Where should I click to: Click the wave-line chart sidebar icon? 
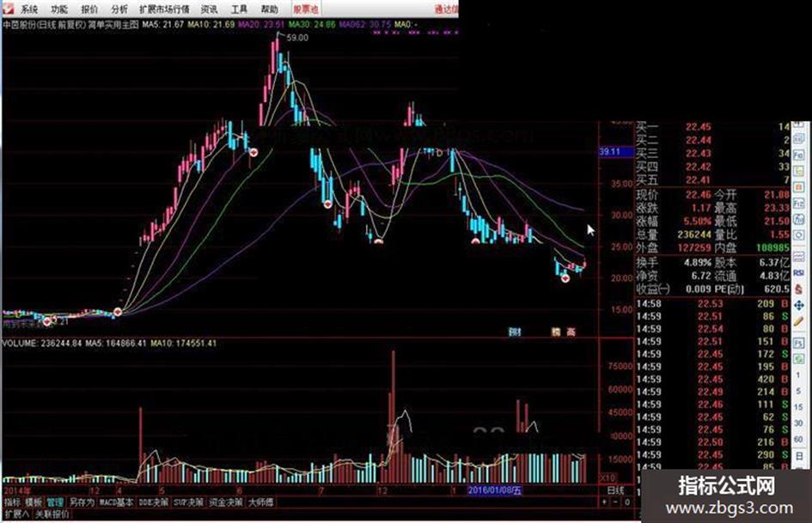click(798, 256)
